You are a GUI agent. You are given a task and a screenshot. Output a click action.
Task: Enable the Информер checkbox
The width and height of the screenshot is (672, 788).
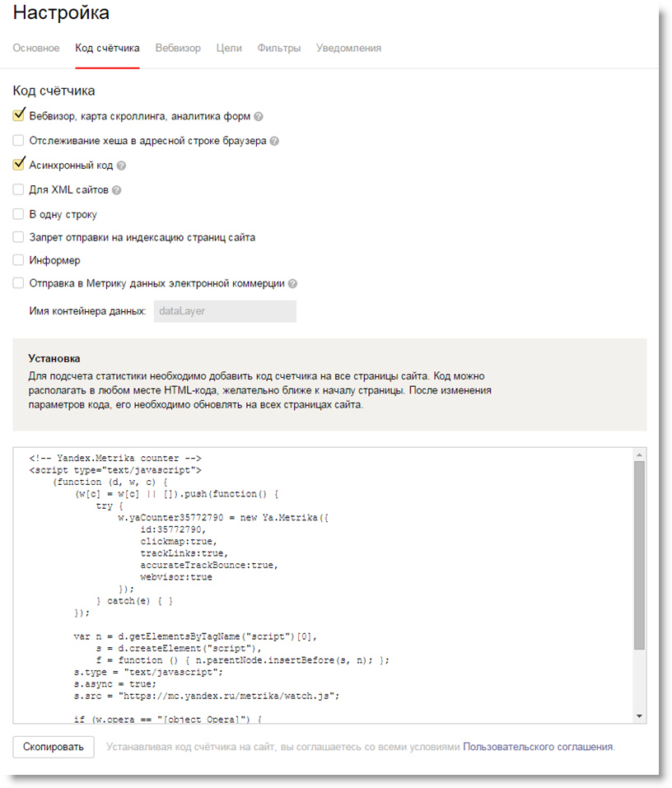tap(19, 260)
